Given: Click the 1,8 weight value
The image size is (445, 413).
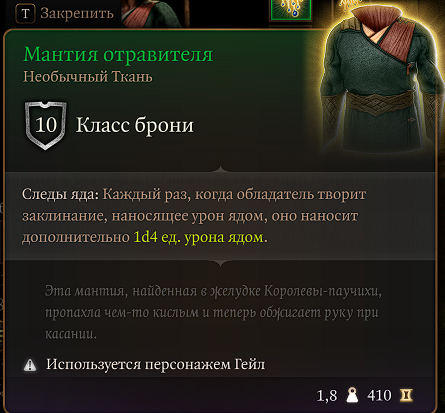Looking at the screenshot, I should coord(327,396).
